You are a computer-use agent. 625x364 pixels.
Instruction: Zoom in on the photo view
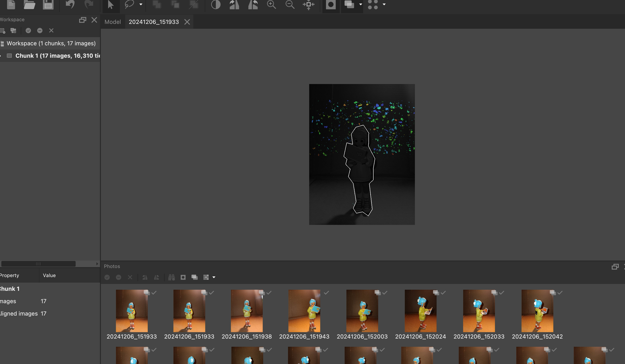tap(271, 4)
